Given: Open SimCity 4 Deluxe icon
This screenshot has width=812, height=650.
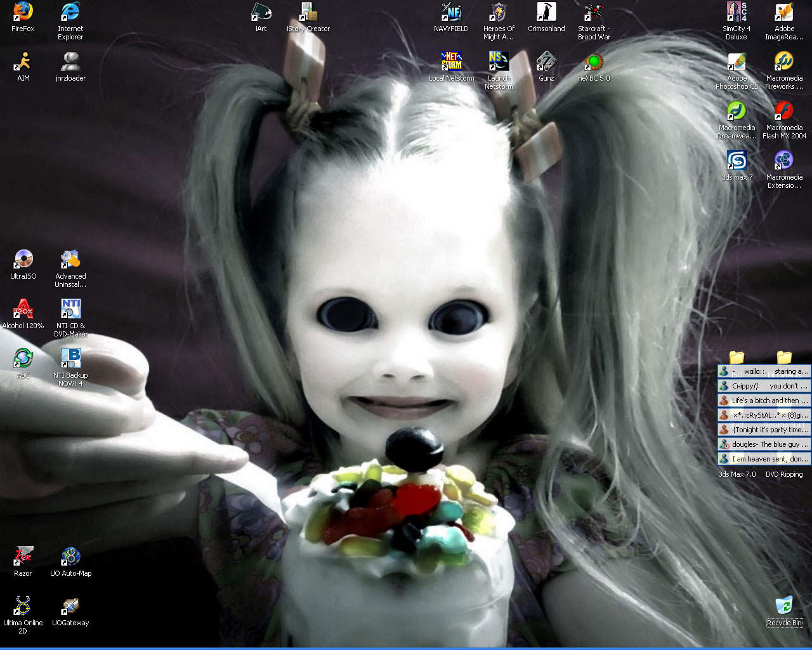Looking at the screenshot, I should pos(737,13).
